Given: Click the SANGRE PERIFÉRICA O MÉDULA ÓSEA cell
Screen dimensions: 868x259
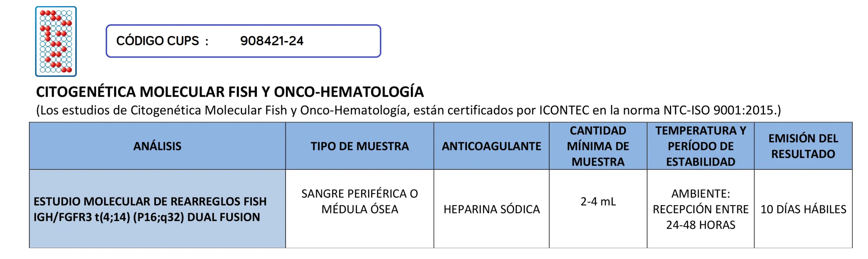Looking at the screenshot, I should 360,201.
